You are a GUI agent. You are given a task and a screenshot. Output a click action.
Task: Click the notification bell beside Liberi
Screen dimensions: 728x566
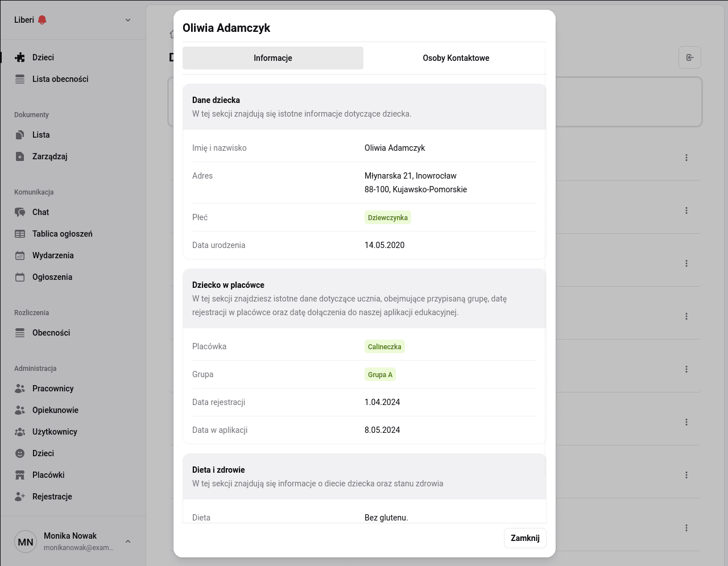[x=42, y=20]
